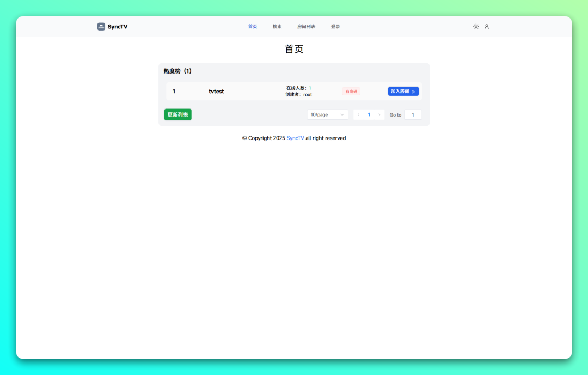Click the 在线人数 count text
This screenshot has height=375, width=588.
coord(298,88)
